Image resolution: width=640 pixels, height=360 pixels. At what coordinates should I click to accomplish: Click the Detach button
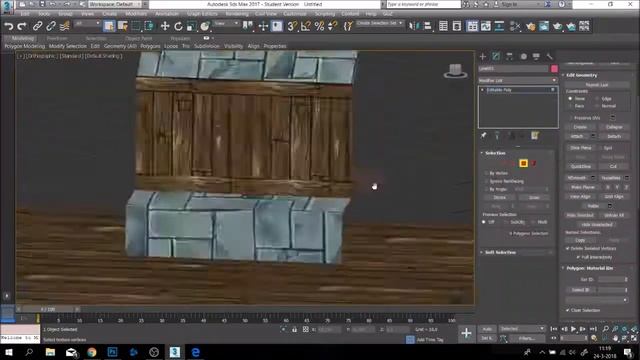point(614,136)
